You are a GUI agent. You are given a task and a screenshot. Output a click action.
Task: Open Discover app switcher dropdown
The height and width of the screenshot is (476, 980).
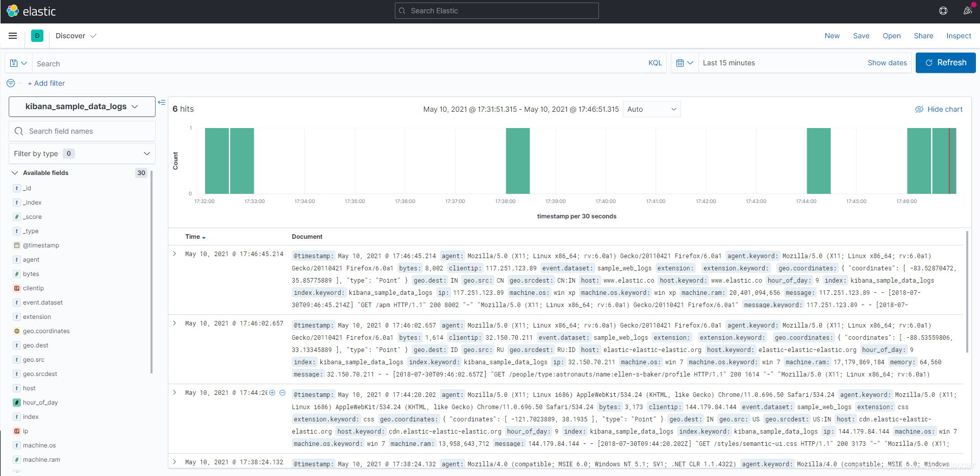tap(76, 36)
